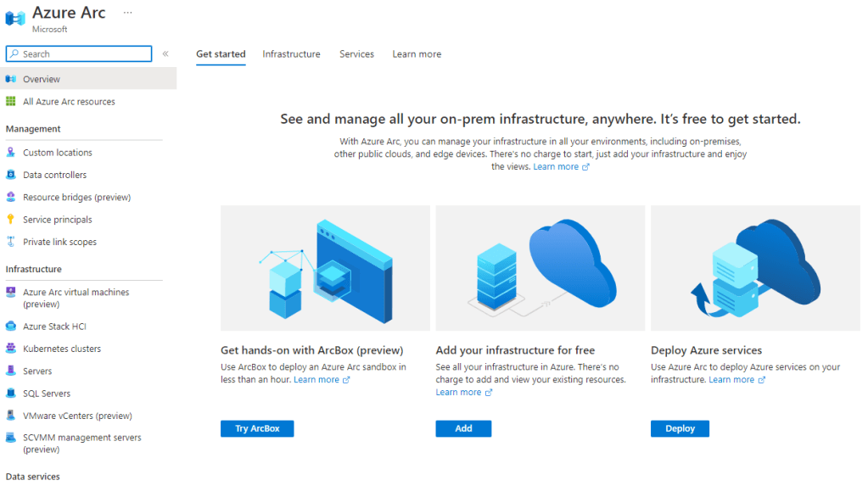Screen dimensions: 868x486
Task: Select the Learn more tab
Action: click(x=417, y=54)
